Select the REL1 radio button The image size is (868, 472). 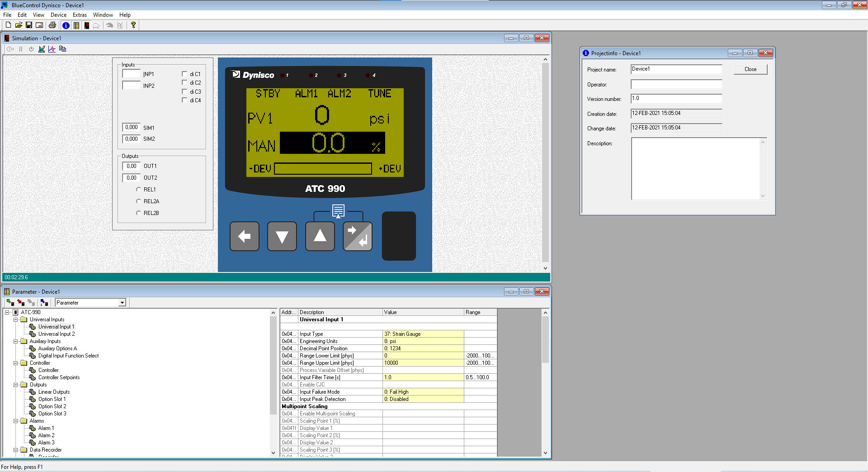coord(139,190)
